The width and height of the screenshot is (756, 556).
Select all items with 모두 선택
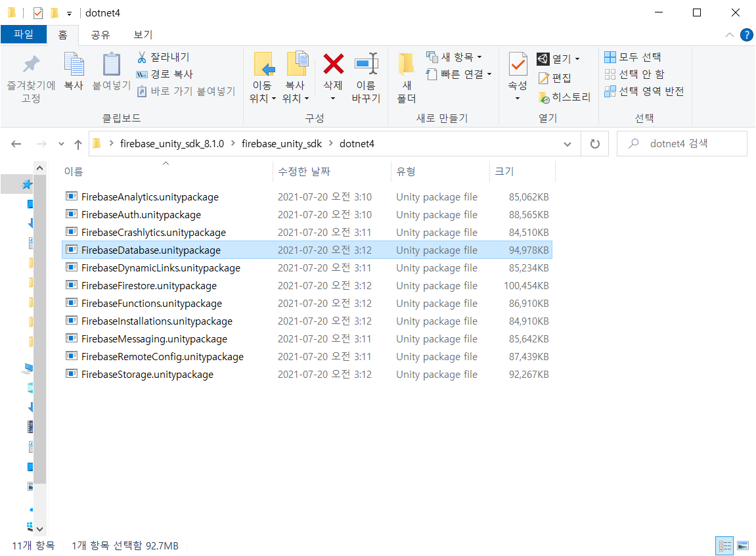click(x=633, y=57)
